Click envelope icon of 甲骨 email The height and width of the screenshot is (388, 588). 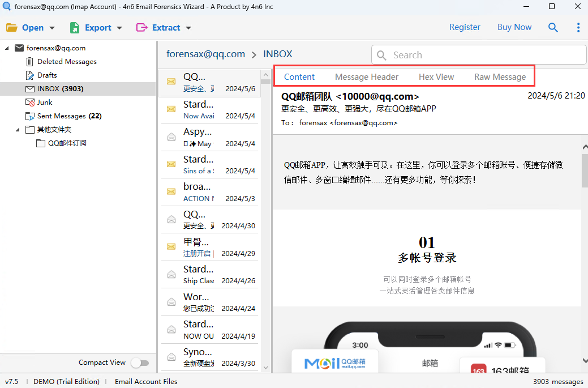click(171, 246)
